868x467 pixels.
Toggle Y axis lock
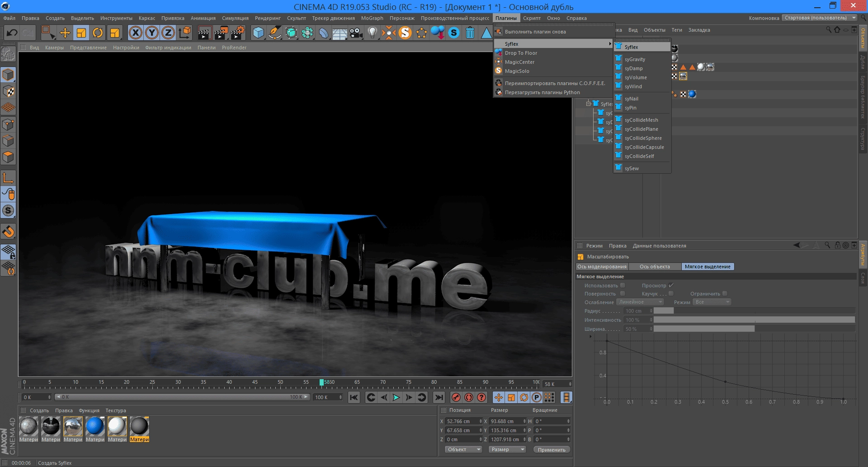tap(152, 33)
